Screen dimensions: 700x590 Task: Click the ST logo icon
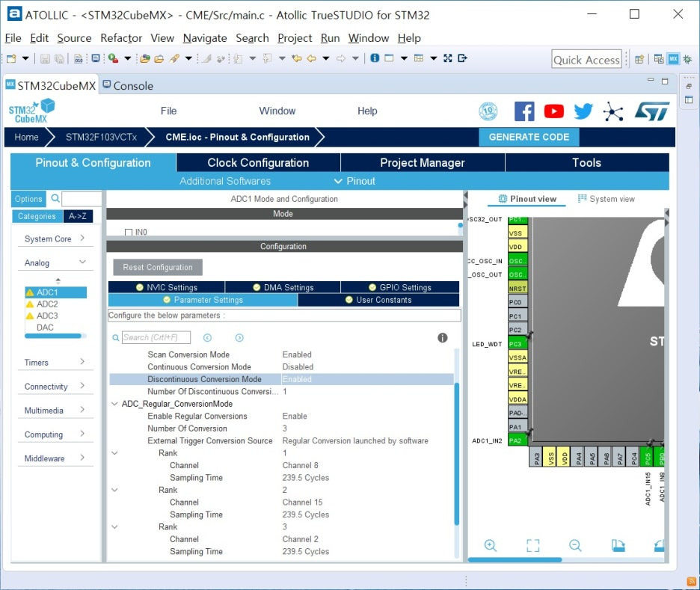pos(652,111)
